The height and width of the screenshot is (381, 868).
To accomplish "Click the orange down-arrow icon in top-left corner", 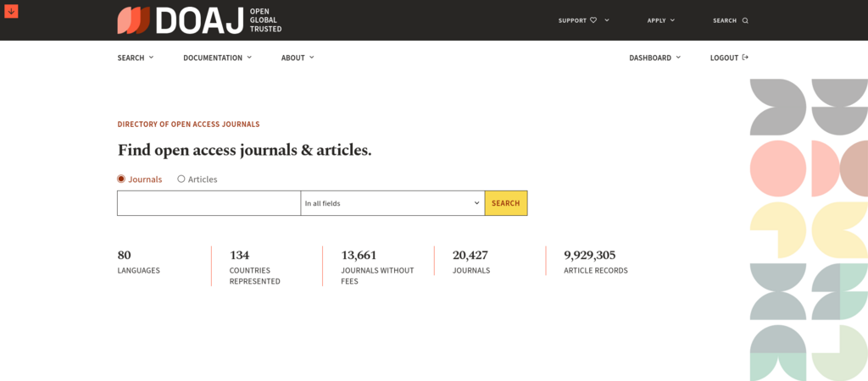I will click(11, 11).
